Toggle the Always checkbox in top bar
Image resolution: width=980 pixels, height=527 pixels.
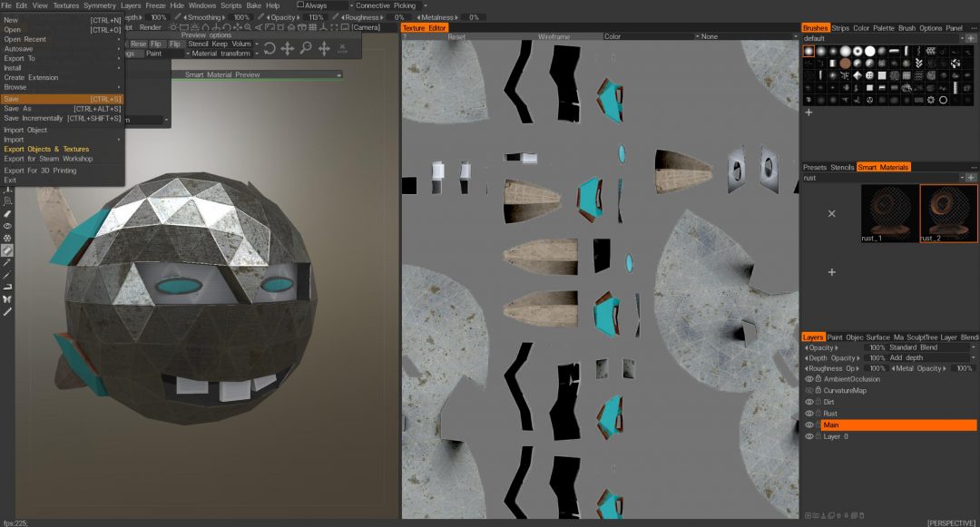(300, 5)
